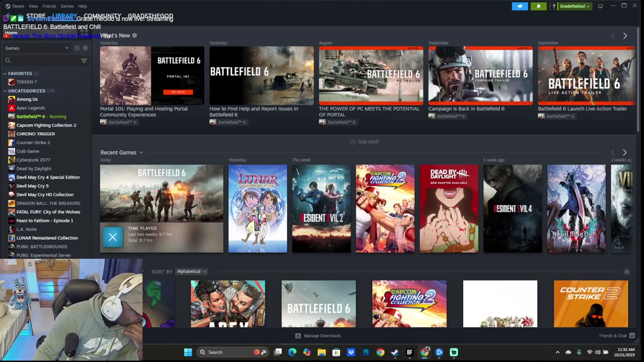The height and width of the screenshot is (362, 644).
Task: Open Steam icon on the taskbar
Action: pyautogui.click(x=395, y=352)
